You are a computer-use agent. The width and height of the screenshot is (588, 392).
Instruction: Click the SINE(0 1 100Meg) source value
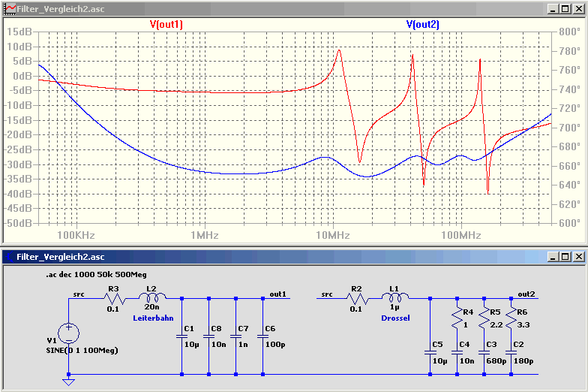point(82,350)
